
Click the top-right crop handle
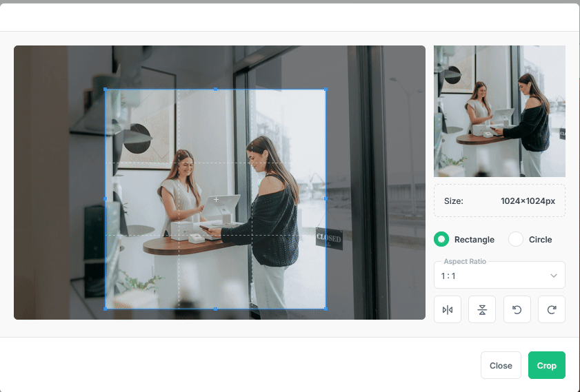[x=326, y=90]
